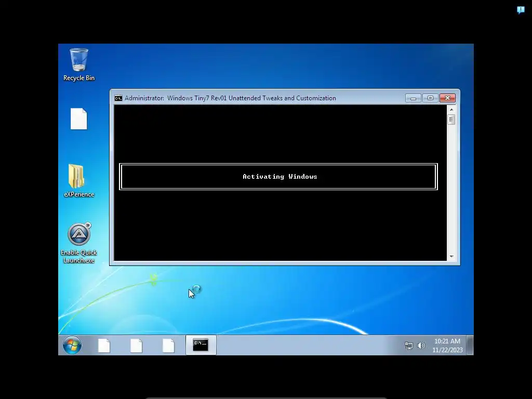Click third blank pinned taskbar icon

tap(168, 345)
